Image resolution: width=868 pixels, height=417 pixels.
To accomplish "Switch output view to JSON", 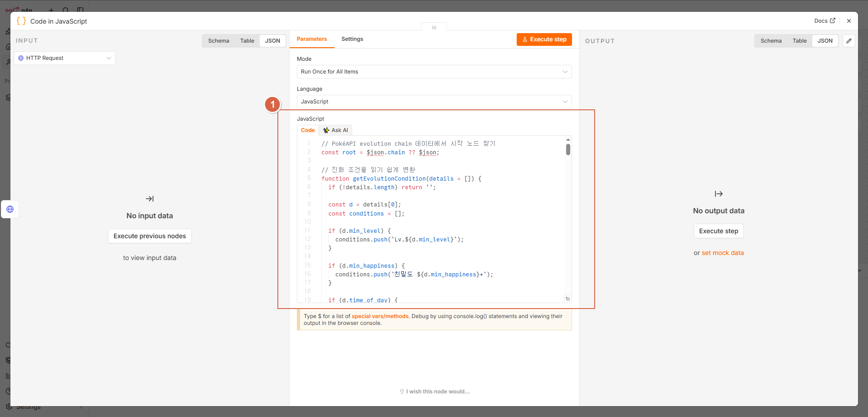I will click(825, 41).
